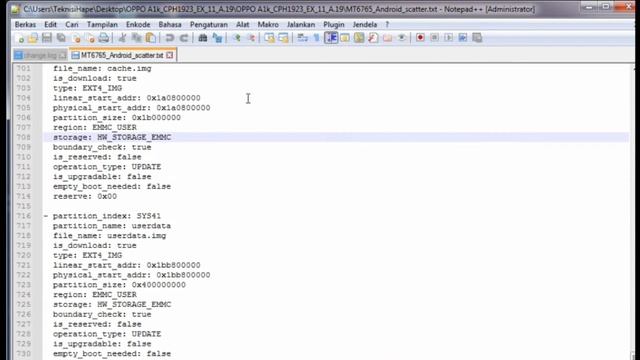Image resolution: width=640 pixels, height=360 pixels.
Task: Open the ? help menu
Action: click(x=387, y=24)
